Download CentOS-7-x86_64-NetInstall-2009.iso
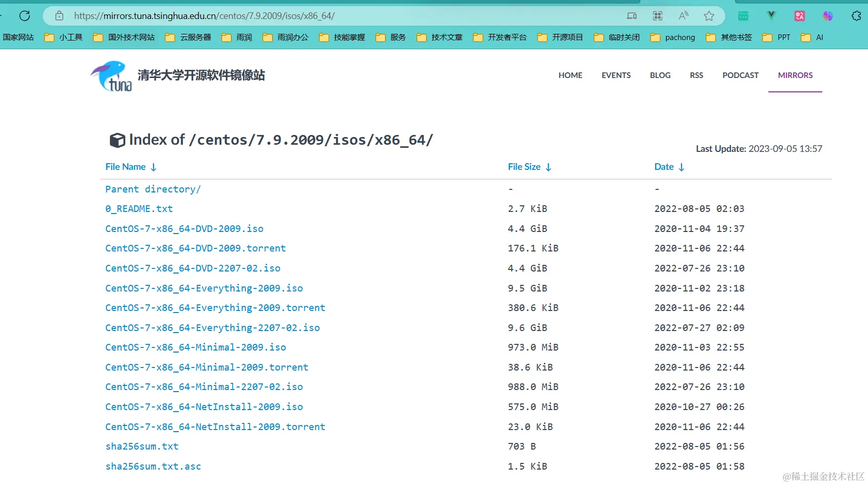 click(x=204, y=407)
